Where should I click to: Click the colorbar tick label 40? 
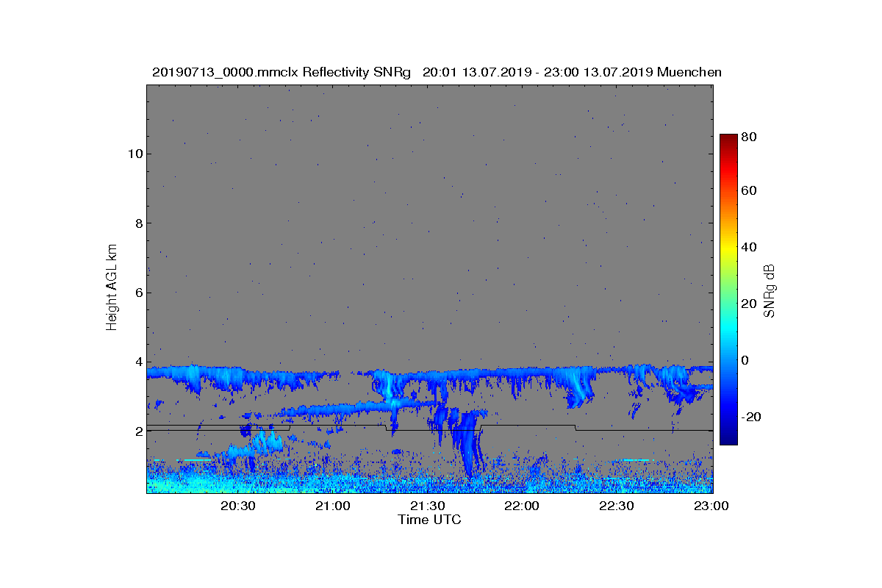[x=749, y=247]
